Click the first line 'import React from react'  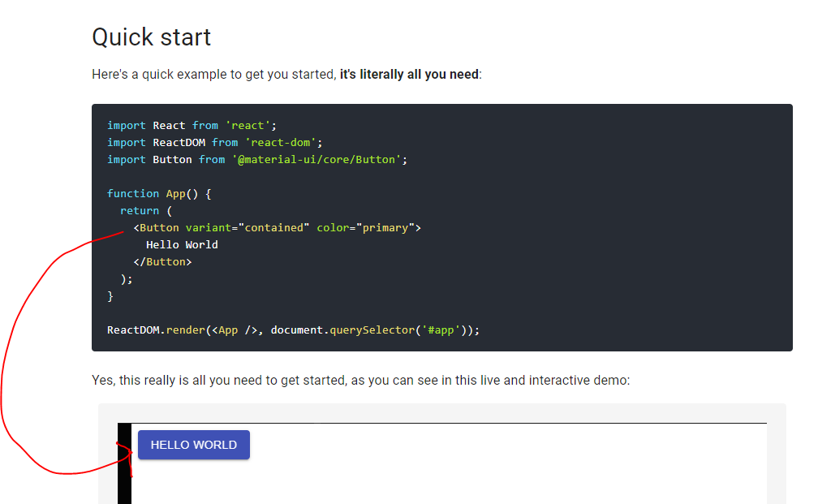click(x=192, y=125)
